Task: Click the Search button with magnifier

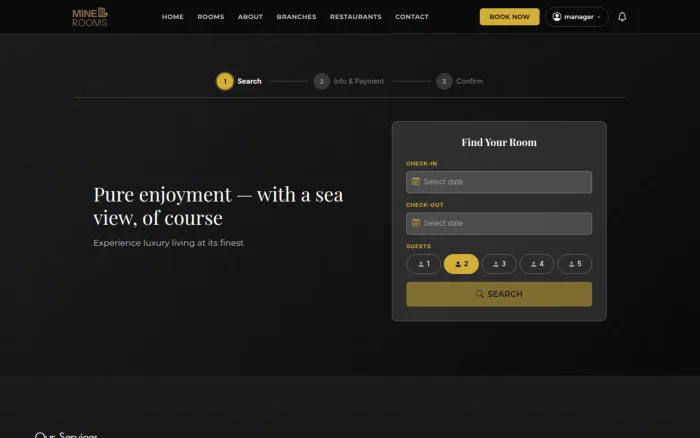Action: click(499, 294)
